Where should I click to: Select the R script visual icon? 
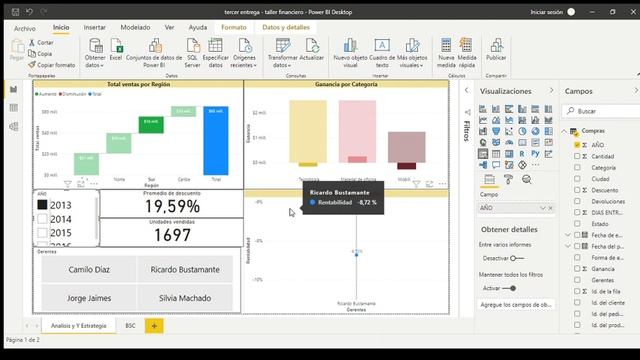(x=522, y=154)
